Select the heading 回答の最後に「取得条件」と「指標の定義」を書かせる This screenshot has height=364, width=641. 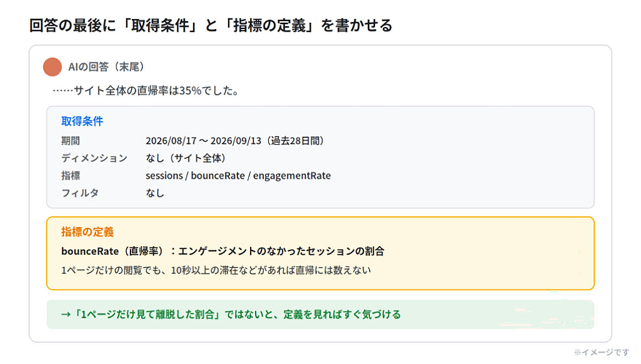pyautogui.click(x=210, y=25)
